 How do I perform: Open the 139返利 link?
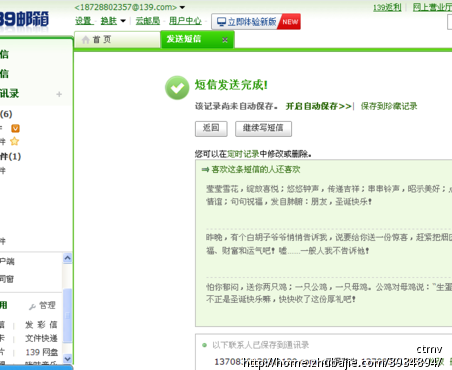[387, 7]
